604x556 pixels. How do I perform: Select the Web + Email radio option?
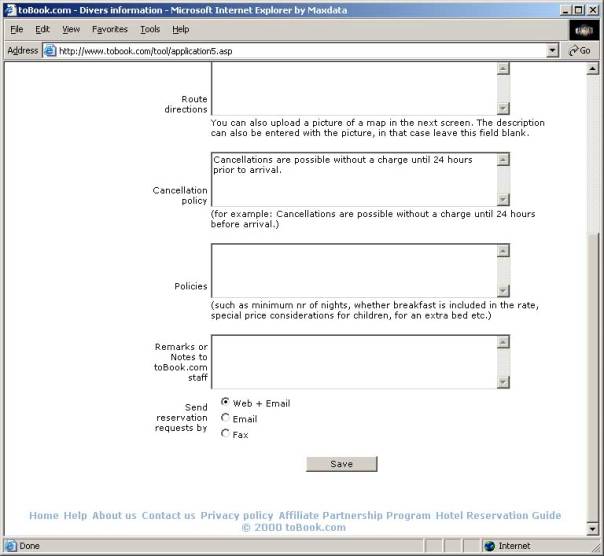[225, 402]
